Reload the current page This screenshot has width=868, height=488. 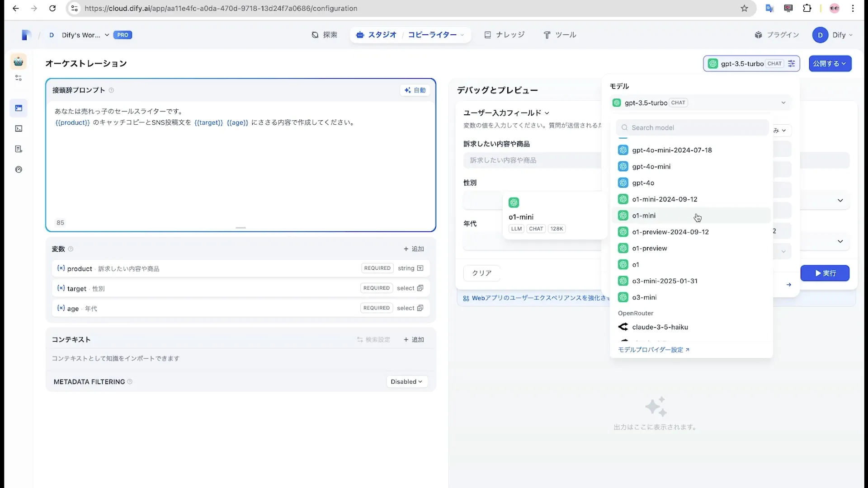(52, 8)
